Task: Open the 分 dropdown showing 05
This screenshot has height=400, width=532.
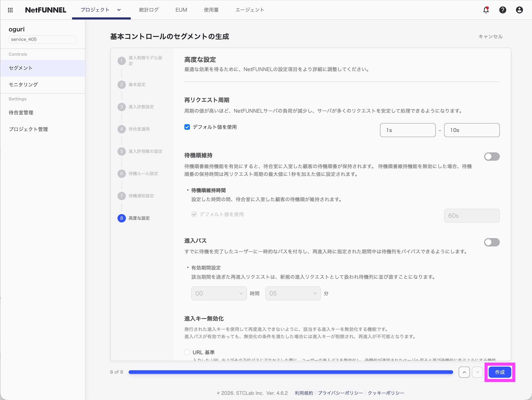Action: (x=293, y=293)
